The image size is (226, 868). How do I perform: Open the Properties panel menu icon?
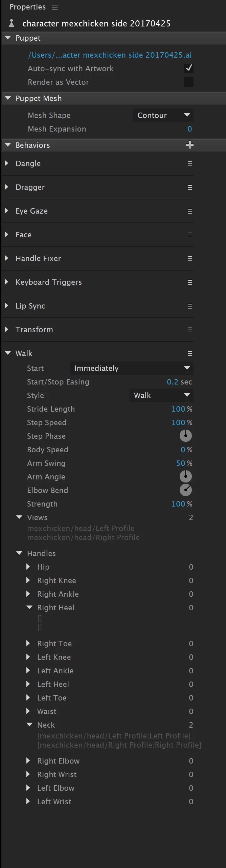55,7
